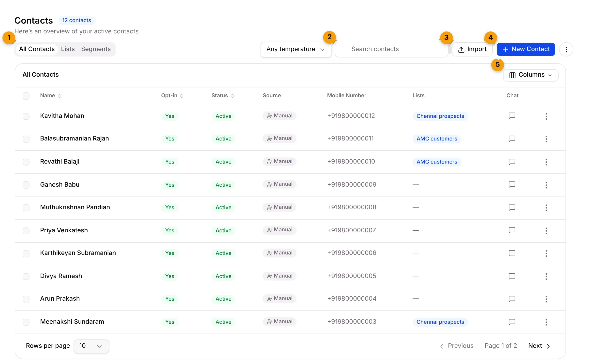This screenshot has width=595, height=364.
Task: Open three-dot menu for Ganesh Babu
Action: pyautogui.click(x=546, y=185)
